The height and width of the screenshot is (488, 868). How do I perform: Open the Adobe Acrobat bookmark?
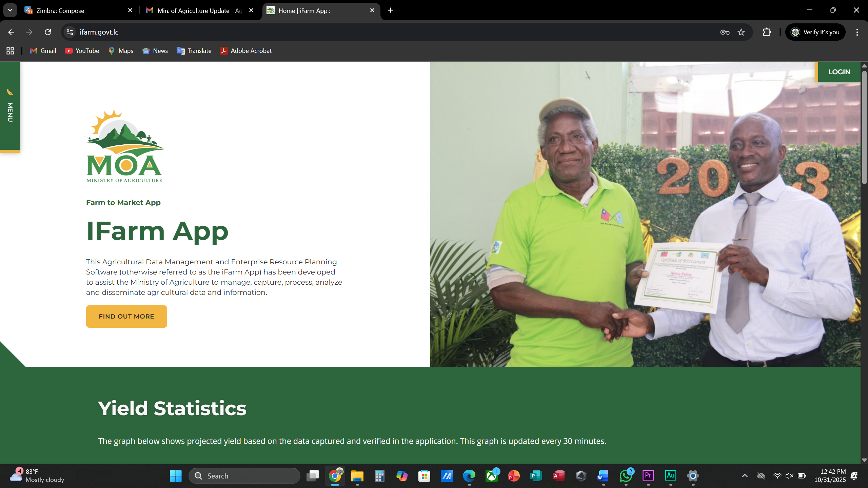tap(246, 51)
